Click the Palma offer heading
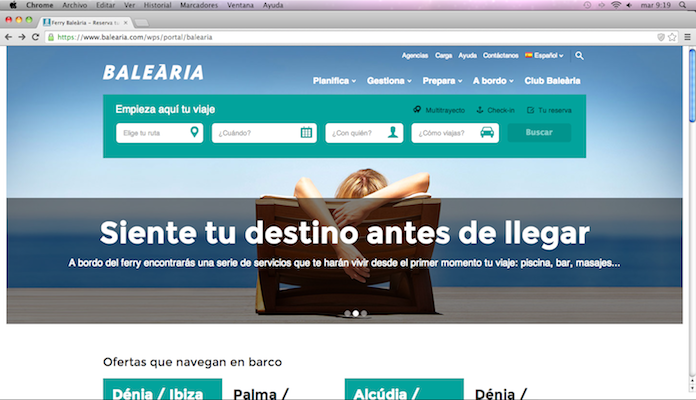Image resolution: width=696 pixels, height=400 pixels. (x=261, y=393)
